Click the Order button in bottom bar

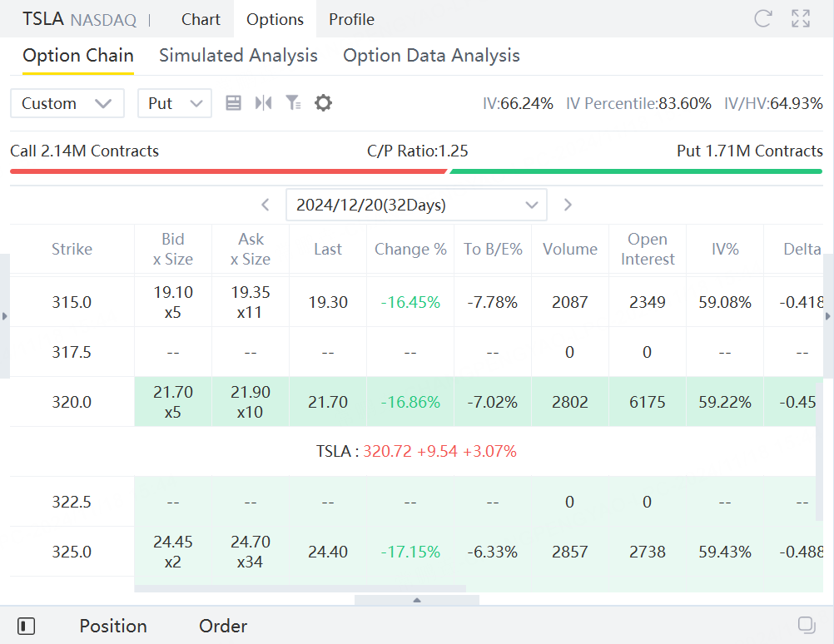[223, 626]
